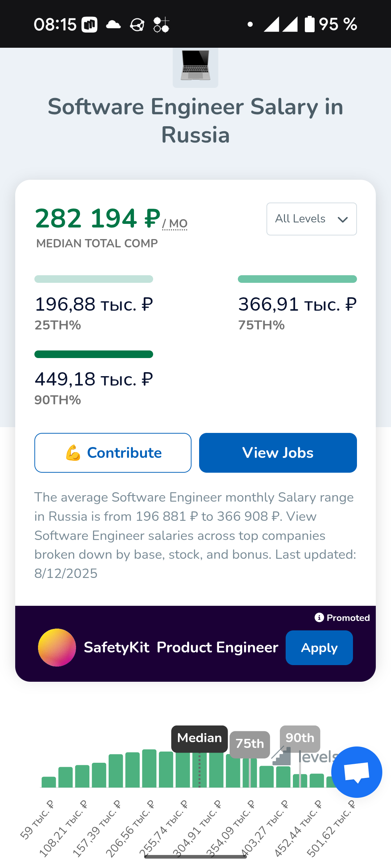The height and width of the screenshot is (868, 391).
Task: Click the chevron arrow in All Levels
Action: 342,220
